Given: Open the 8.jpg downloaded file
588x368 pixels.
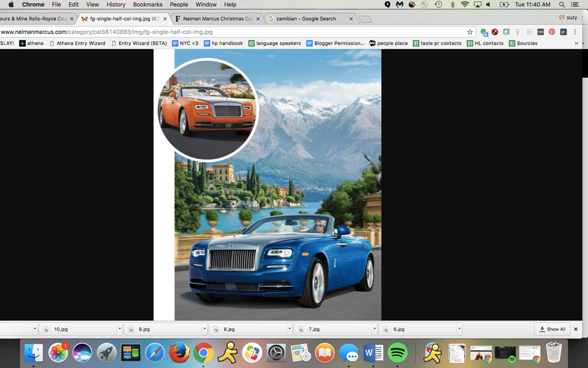Looking at the screenshot, I should [248, 329].
